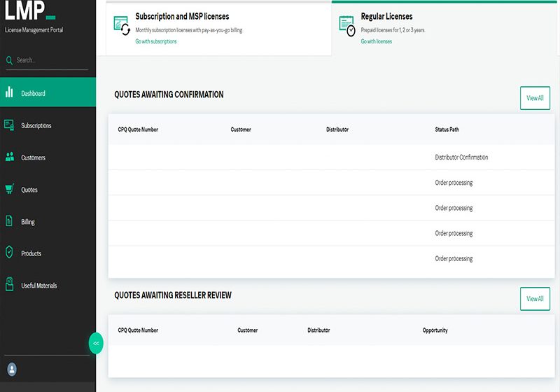Click the Quotes Awaiting Confirmation heading

[x=169, y=94]
